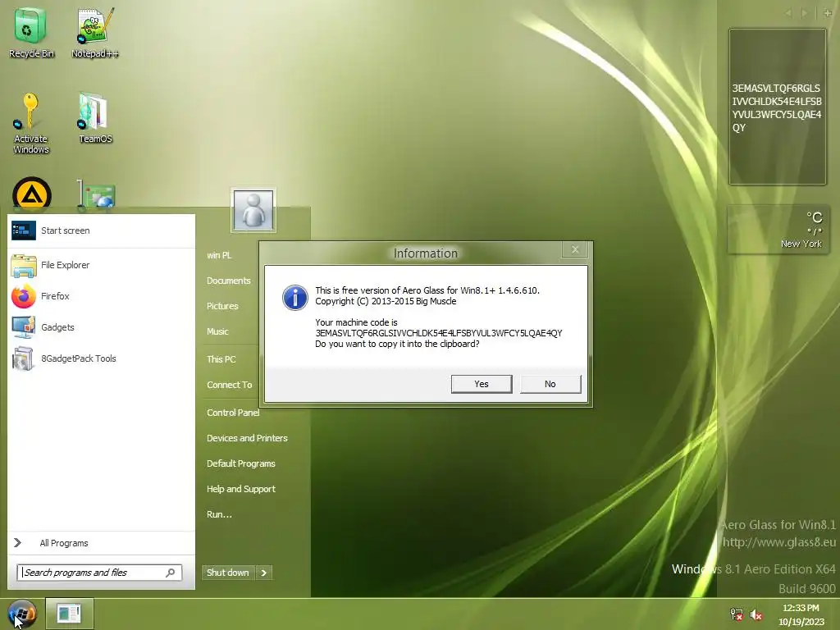
Task: Click the notes gadget with machine code
Action: coord(778,107)
